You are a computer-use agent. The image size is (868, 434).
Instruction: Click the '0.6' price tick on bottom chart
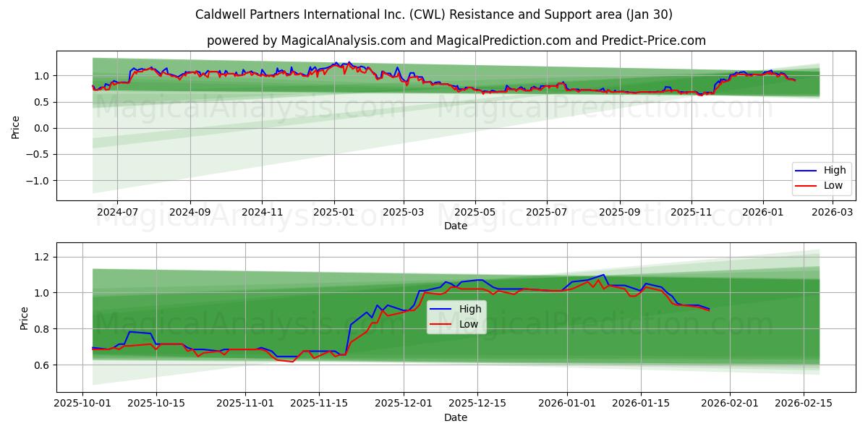43,365
